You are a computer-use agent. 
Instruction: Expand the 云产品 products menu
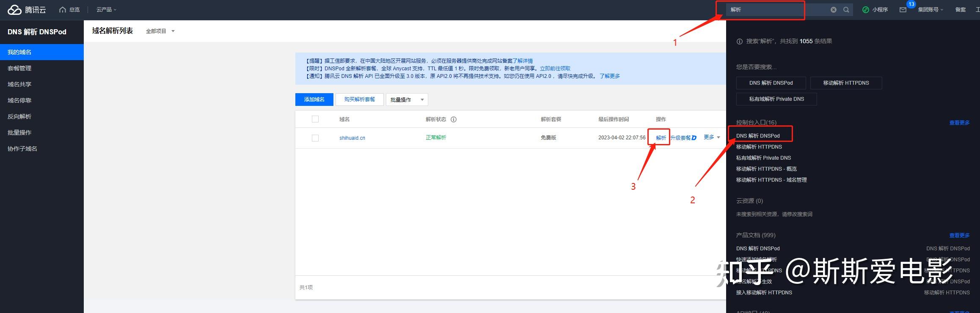click(x=106, y=10)
